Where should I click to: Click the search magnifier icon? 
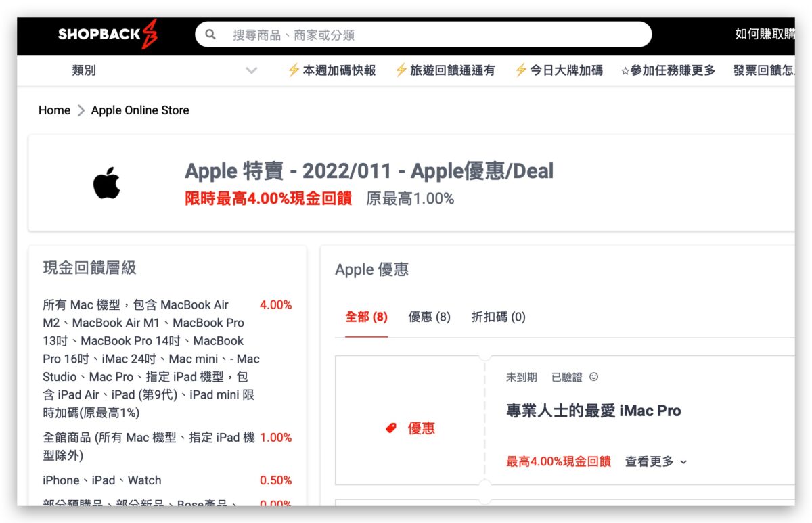pos(210,35)
